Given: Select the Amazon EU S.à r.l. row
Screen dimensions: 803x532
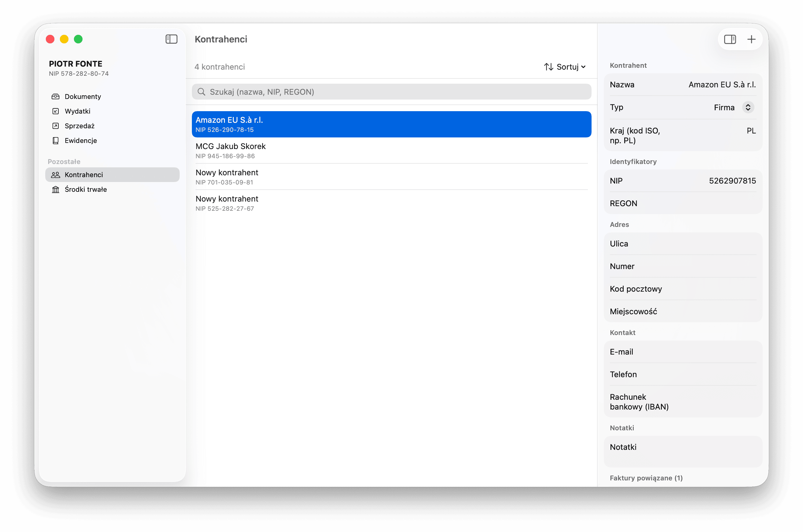Looking at the screenshot, I should [x=391, y=124].
